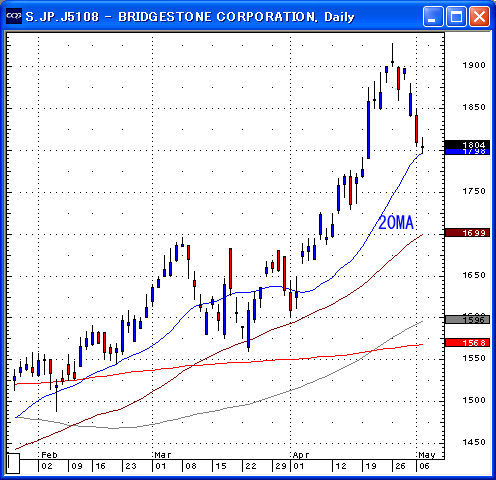Viewport: 496px width, 480px height.
Task: Click the Mar month label
Action: pos(163,455)
